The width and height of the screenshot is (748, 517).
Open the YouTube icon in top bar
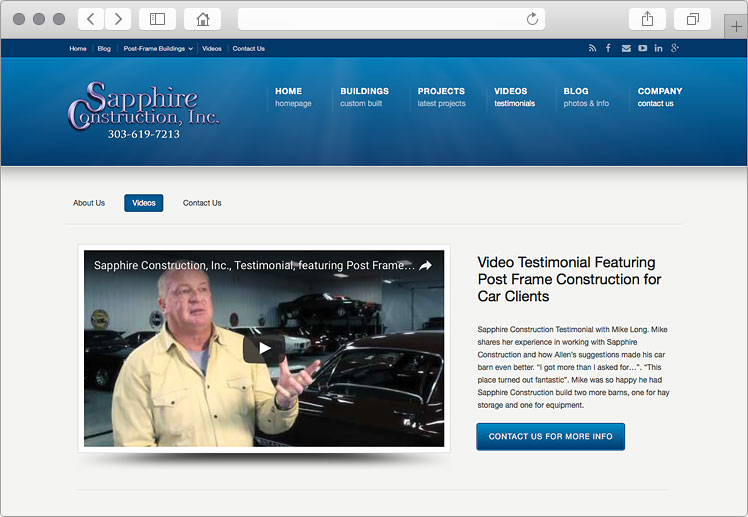643,48
